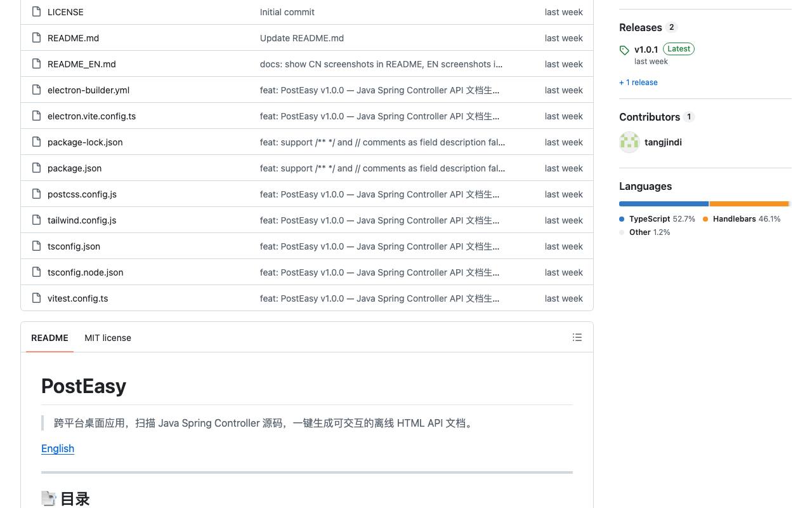Viewport: 812px width, 508px height.
Task: Click the file icon beside README.md
Action: click(36, 38)
